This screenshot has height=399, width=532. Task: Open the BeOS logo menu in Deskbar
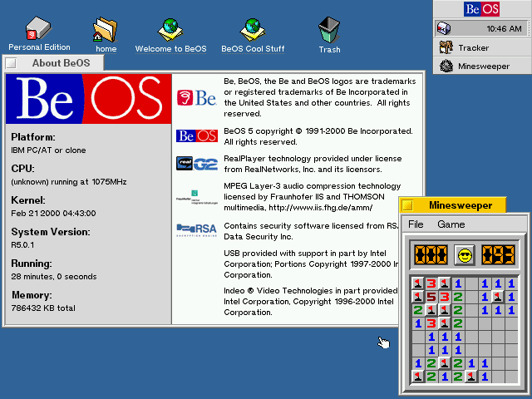(482, 9)
